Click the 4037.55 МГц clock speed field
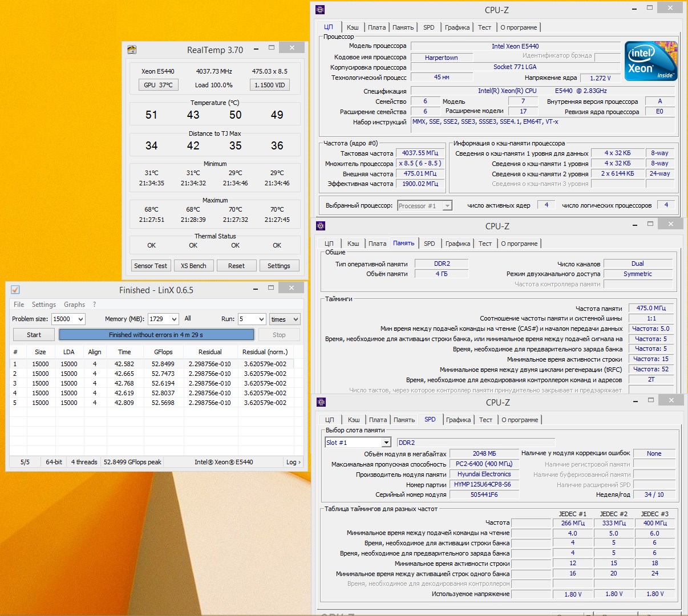688x616 pixels. (420, 153)
